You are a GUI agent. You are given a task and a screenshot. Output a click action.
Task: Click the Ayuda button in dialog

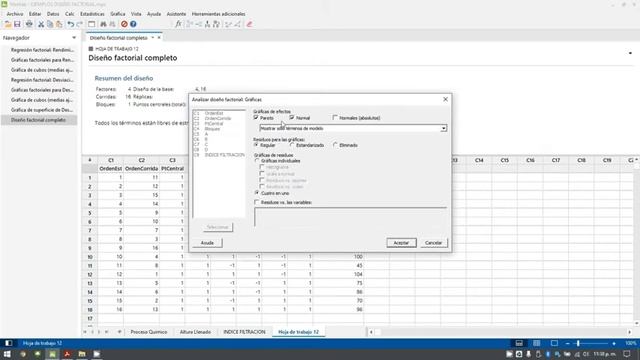(x=207, y=243)
